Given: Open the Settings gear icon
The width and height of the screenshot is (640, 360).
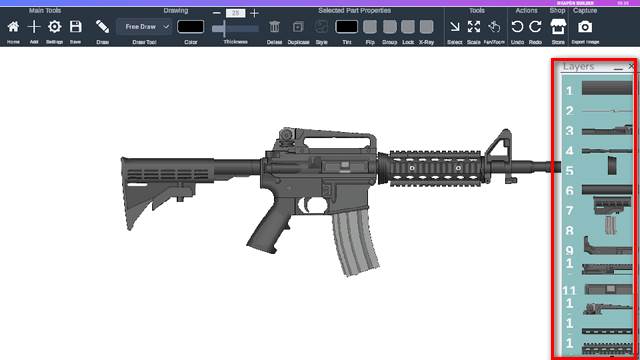Looking at the screenshot, I should click(54, 27).
